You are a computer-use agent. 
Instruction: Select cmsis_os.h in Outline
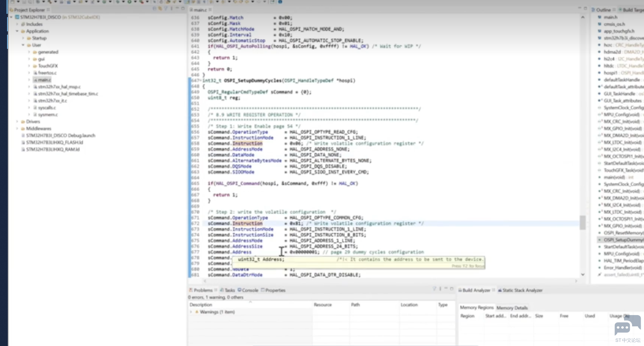coord(614,24)
